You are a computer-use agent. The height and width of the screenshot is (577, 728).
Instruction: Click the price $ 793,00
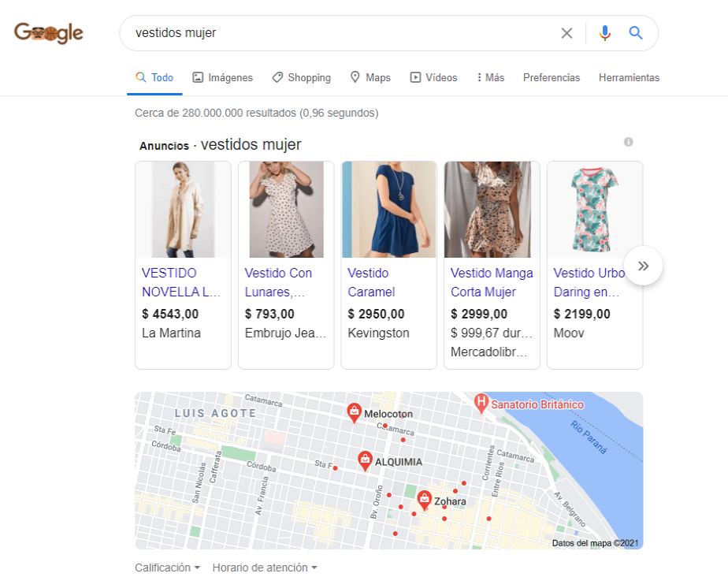(x=269, y=314)
